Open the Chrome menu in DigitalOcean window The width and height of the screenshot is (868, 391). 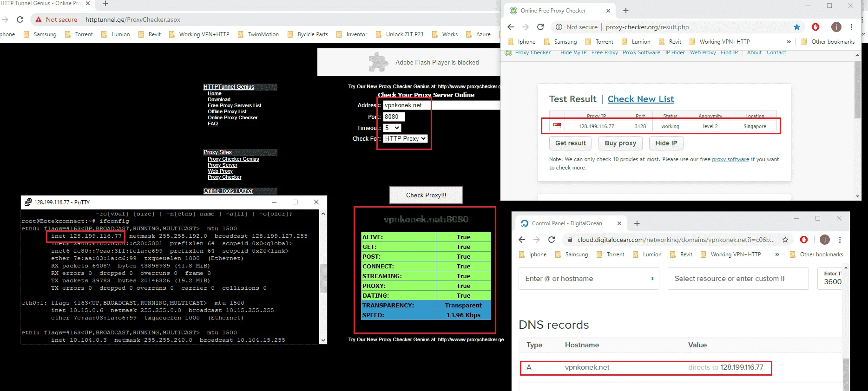(x=840, y=240)
